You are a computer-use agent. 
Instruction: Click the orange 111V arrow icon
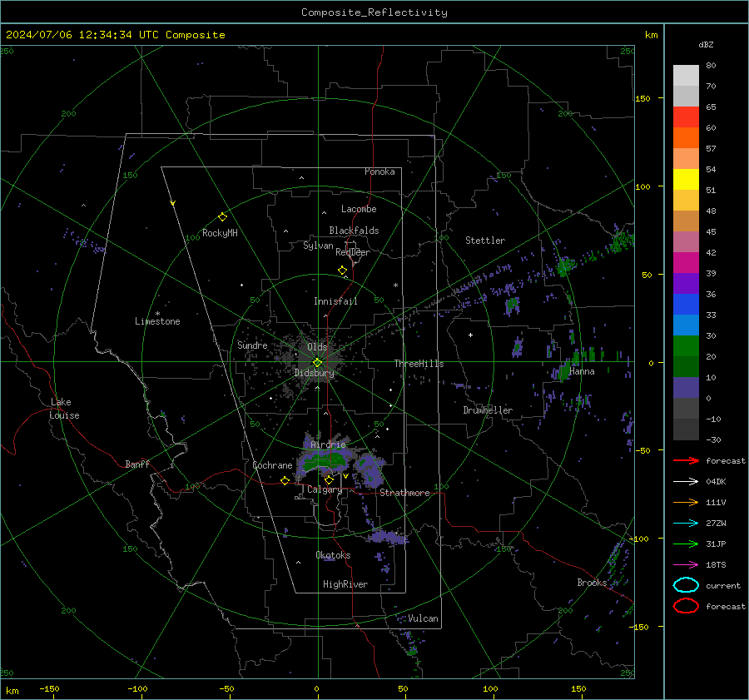[x=686, y=502]
